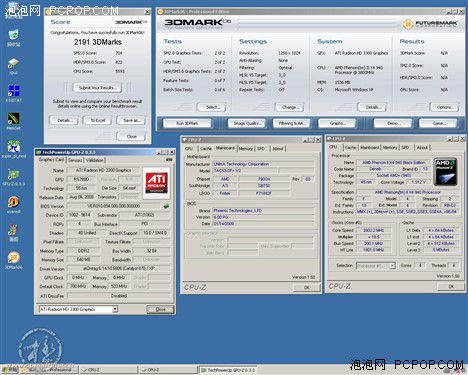
Task: Click the Game button in 3DMark06
Action: [x=439, y=123]
